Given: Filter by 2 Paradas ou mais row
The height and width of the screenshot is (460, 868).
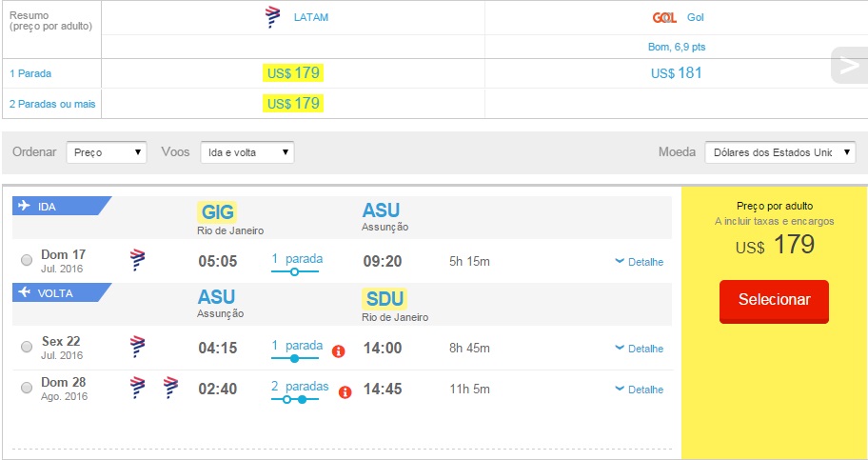Looking at the screenshot, I should pos(51,103).
